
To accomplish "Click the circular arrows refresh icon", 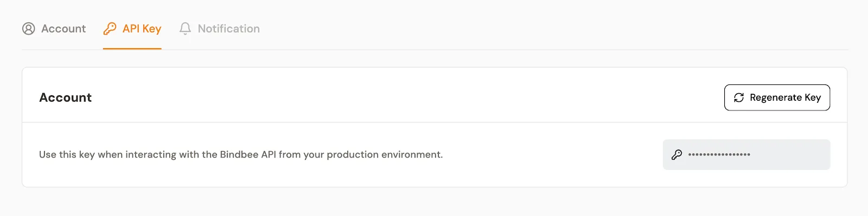I will point(739,97).
